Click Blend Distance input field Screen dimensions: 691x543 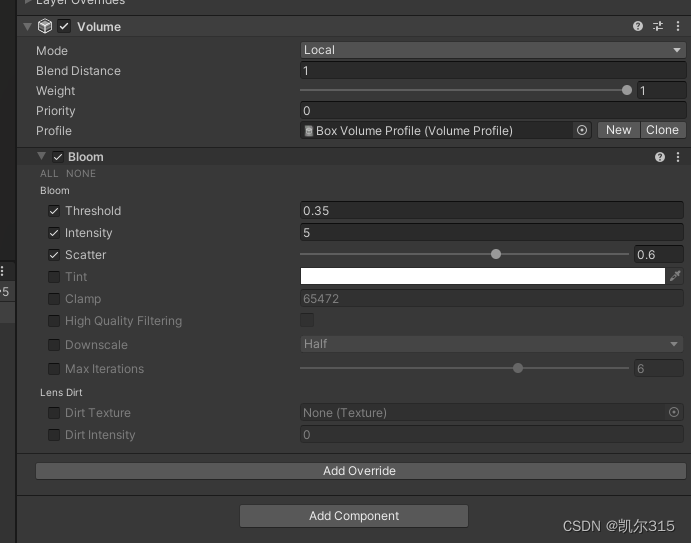493,71
